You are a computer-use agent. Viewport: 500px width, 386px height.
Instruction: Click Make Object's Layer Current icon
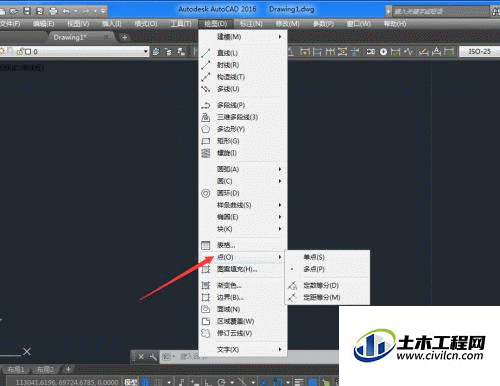coord(156,51)
